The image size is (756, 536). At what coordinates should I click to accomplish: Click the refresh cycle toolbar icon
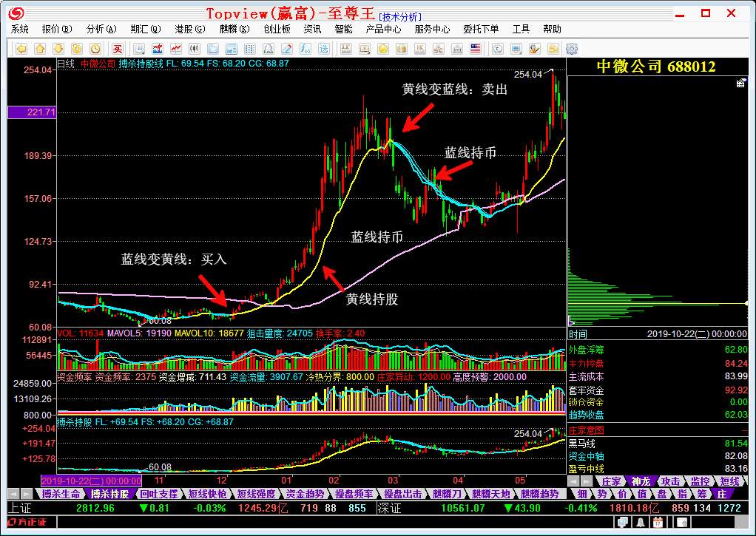(x=77, y=49)
